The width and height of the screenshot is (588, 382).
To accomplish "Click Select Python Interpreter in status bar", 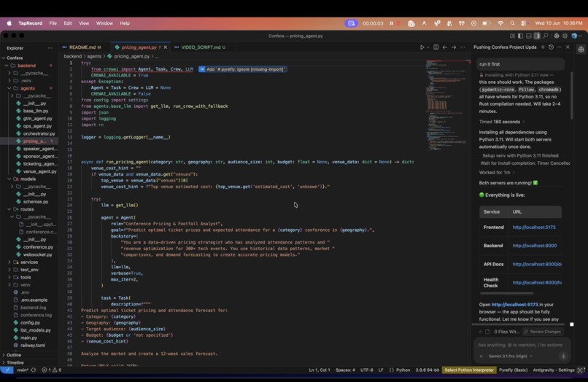I will [469, 370].
